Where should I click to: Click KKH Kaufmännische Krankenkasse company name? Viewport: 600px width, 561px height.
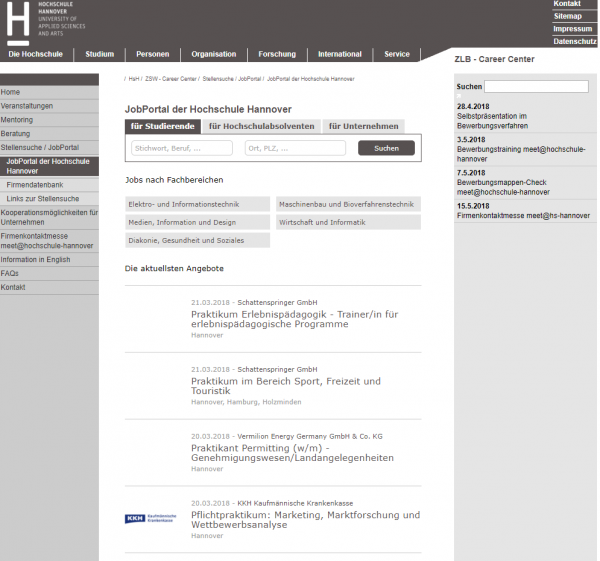pyautogui.click(x=295, y=503)
